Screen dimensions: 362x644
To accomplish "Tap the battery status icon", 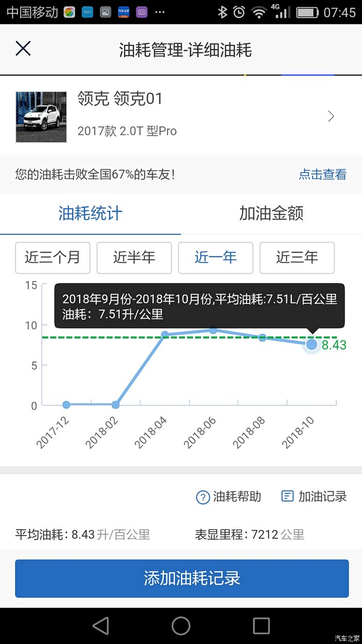I will [307, 12].
